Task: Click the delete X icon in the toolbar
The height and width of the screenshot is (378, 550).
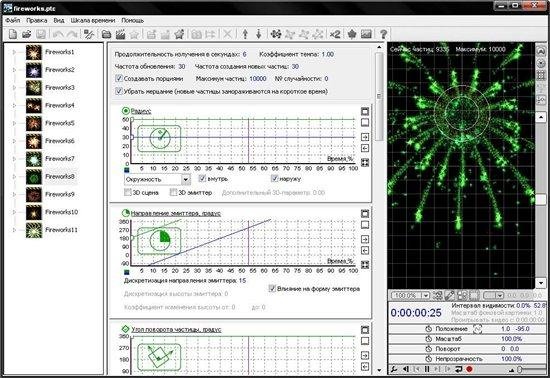Action: [x=227, y=34]
